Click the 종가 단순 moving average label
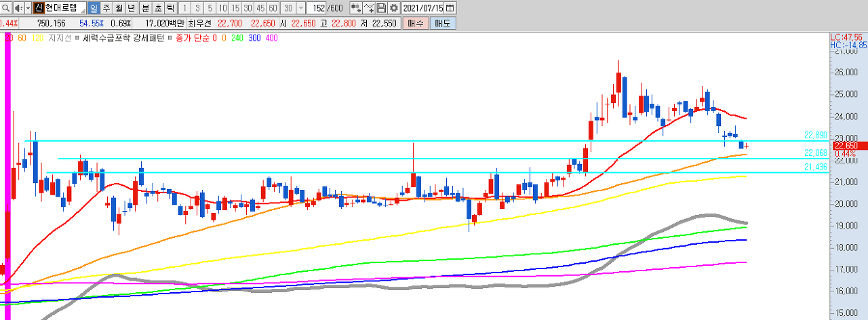Screen dimensions: 868x320 point(192,38)
